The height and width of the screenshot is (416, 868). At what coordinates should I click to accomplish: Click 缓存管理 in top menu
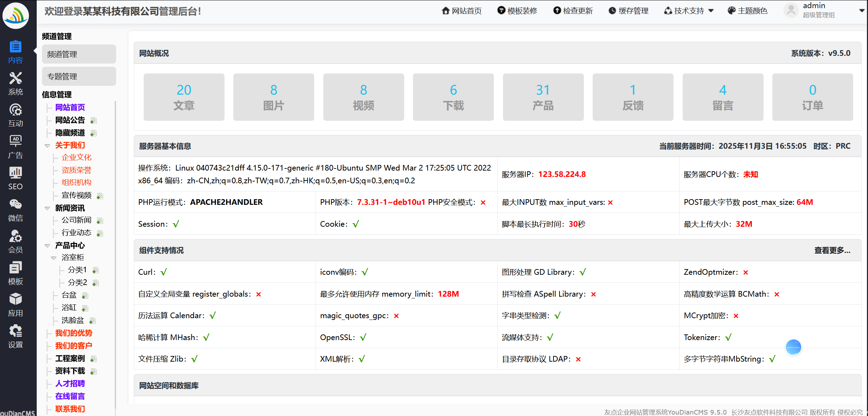tap(629, 11)
